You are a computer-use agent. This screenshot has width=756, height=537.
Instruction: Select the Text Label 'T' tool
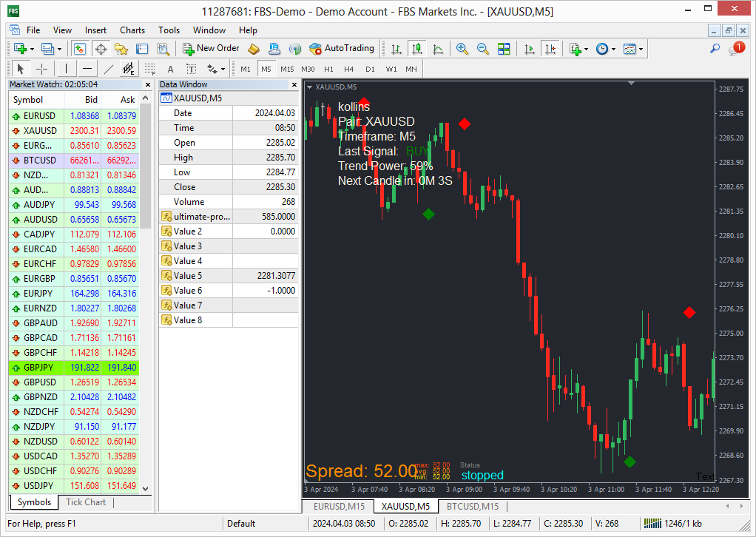click(192, 69)
